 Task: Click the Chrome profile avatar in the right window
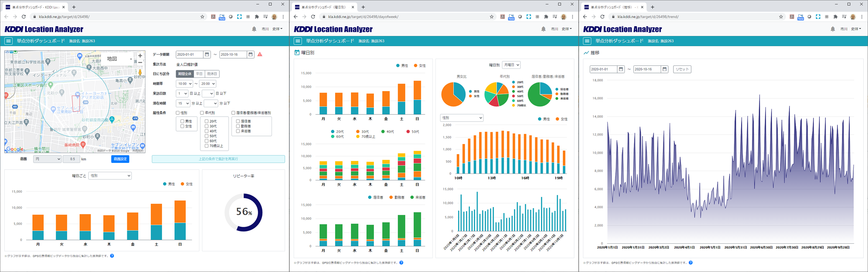click(853, 17)
